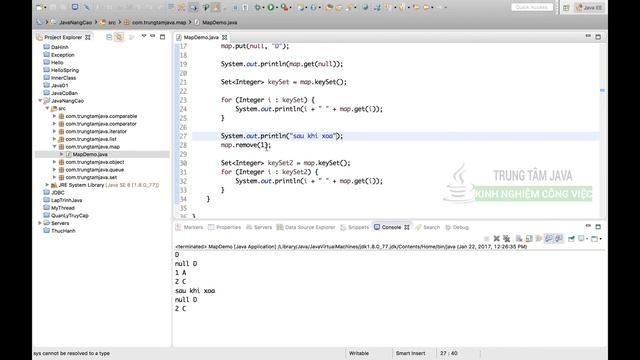Collapse the JavaNangCao project node
This screenshot has width=640, height=360.
pos(40,100)
